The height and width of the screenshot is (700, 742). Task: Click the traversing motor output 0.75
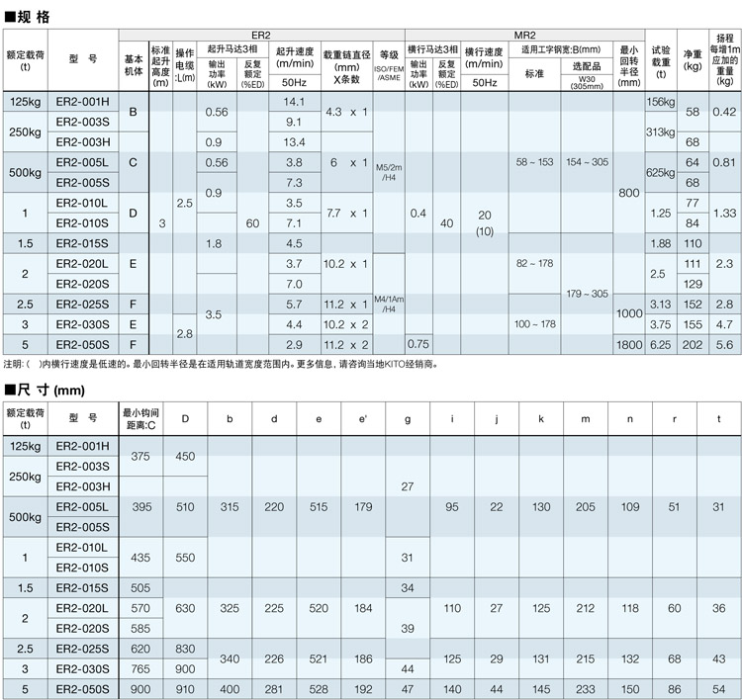tap(418, 344)
